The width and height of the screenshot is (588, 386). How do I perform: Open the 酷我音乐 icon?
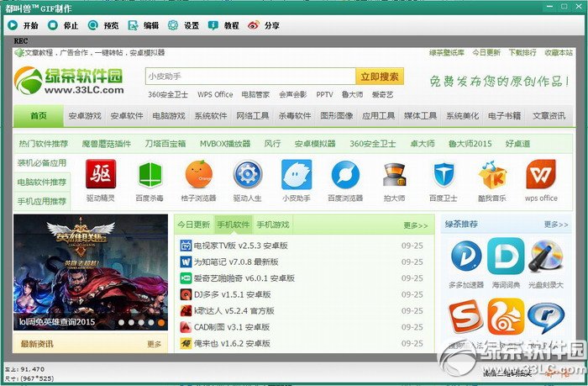492,175
